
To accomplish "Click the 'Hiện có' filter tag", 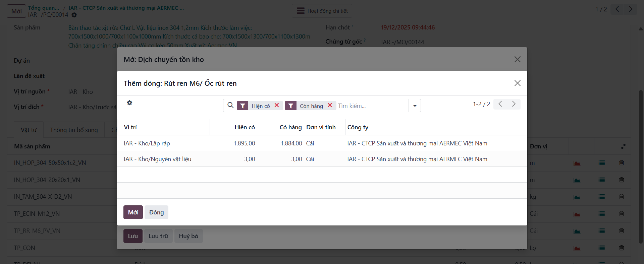I will [261, 106].
